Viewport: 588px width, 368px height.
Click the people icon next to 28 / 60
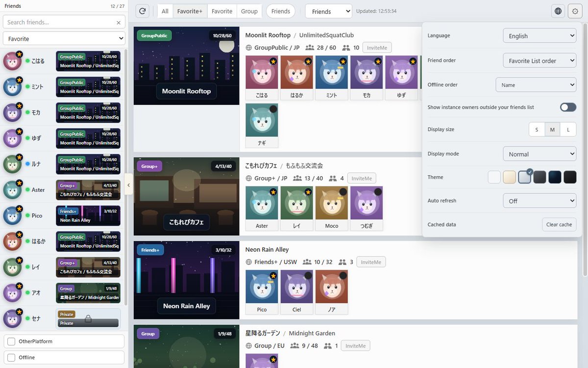coord(310,48)
